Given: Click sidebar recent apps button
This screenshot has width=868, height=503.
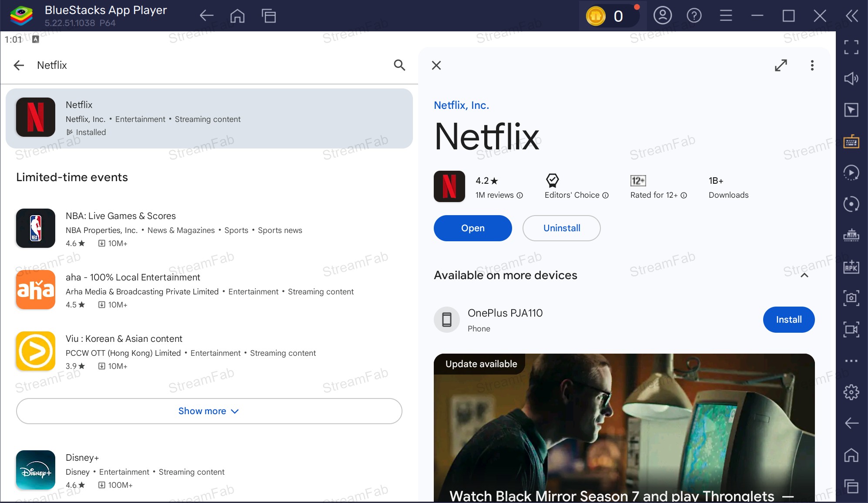Looking at the screenshot, I should [x=851, y=486].
